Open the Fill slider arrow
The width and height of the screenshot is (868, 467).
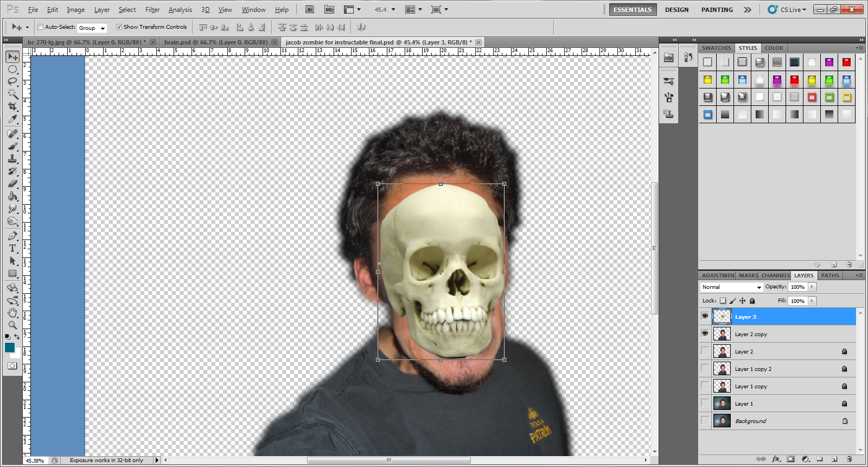coord(812,301)
